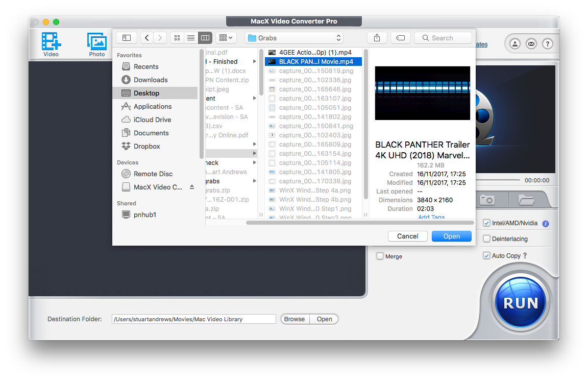
Task: Select capture_00...102336.jpg file
Action: coord(313,80)
